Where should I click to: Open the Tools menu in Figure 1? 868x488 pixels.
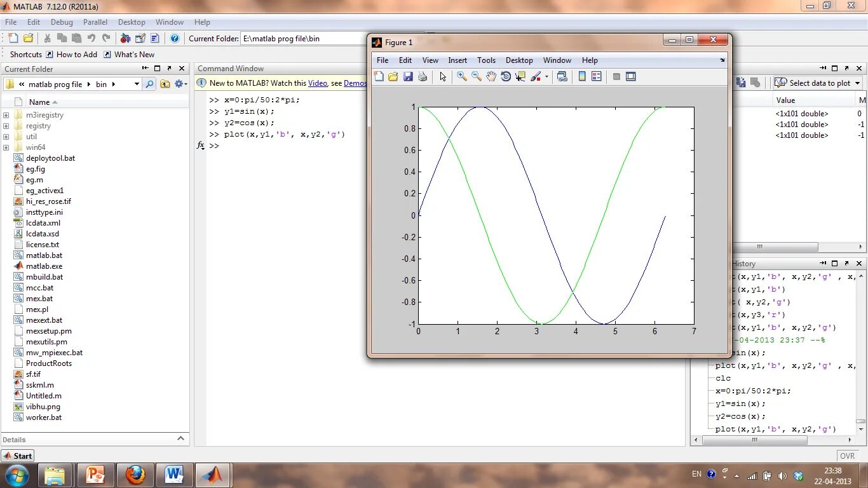pos(486,60)
